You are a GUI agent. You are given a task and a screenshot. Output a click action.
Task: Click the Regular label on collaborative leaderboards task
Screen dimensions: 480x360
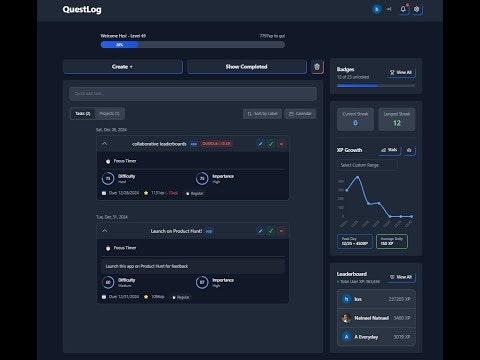coord(195,193)
